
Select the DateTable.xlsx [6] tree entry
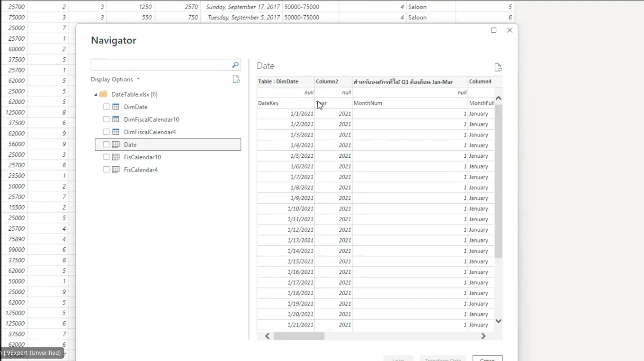point(134,94)
